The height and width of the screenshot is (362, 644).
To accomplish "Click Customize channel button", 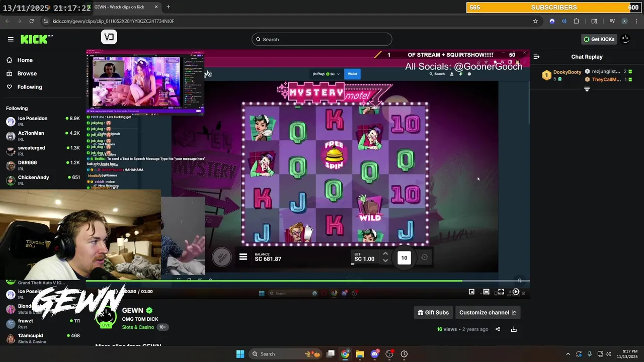I will point(488,312).
